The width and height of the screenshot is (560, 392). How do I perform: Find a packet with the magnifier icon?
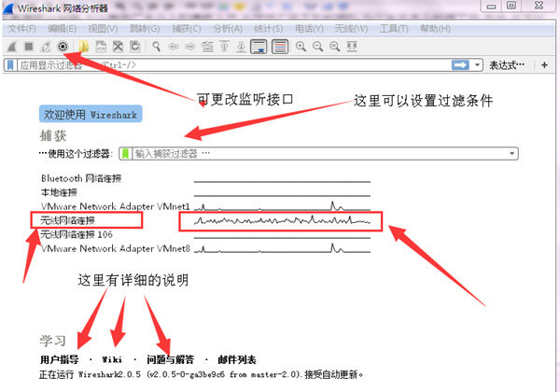(156, 47)
